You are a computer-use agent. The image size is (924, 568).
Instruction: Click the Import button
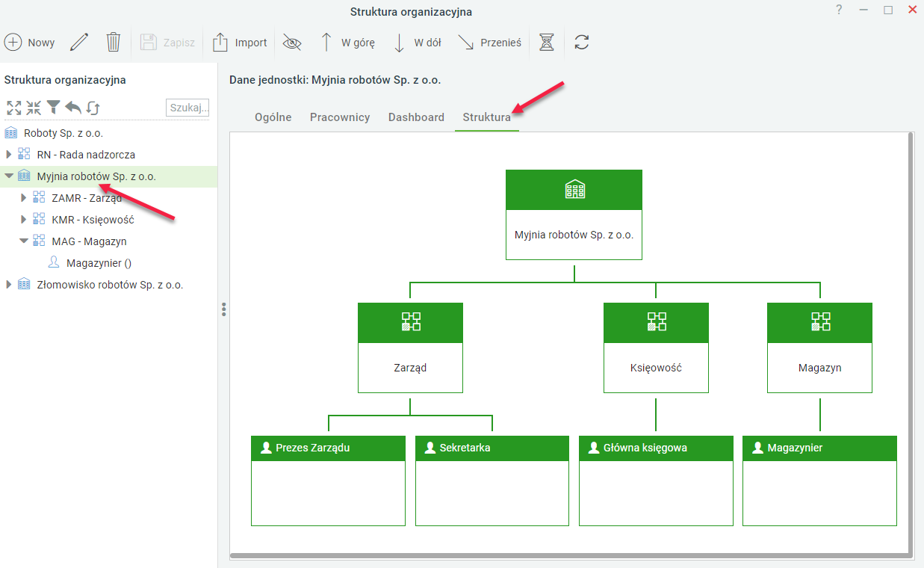click(x=240, y=43)
